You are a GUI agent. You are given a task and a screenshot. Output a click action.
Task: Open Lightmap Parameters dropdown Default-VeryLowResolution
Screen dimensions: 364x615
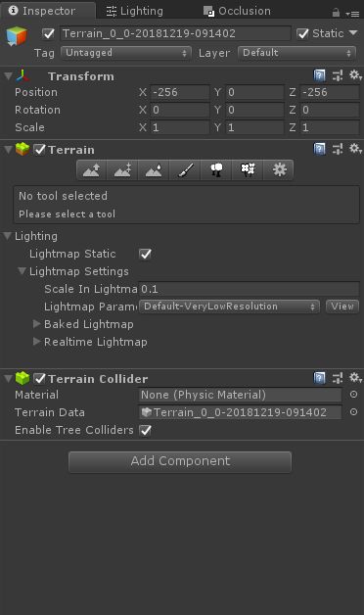(230, 307)
